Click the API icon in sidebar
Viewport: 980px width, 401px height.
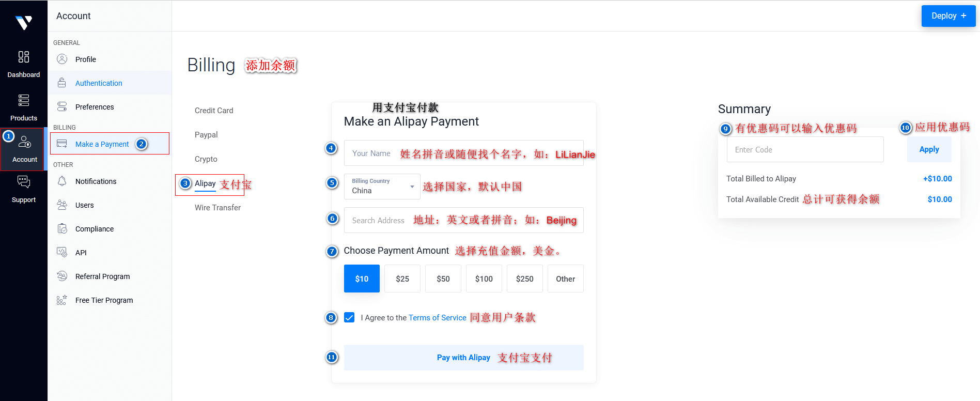(x=62, y=252)
